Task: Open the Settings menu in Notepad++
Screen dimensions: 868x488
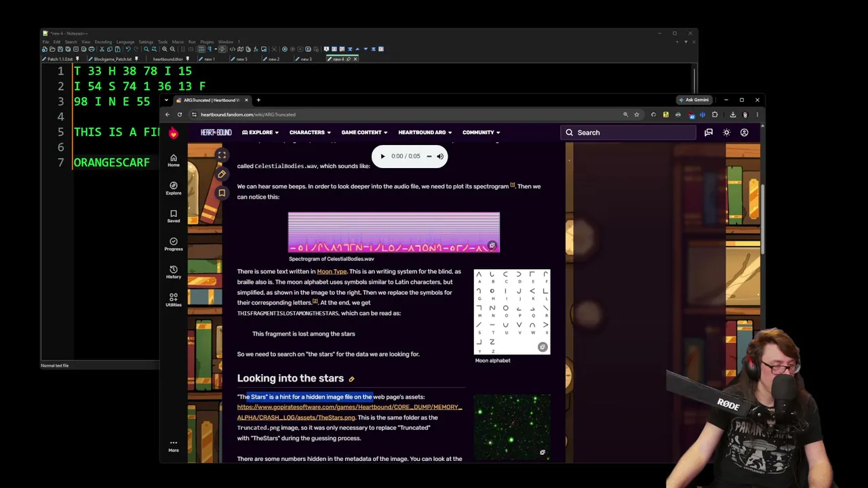Action: tap(146, 42)
